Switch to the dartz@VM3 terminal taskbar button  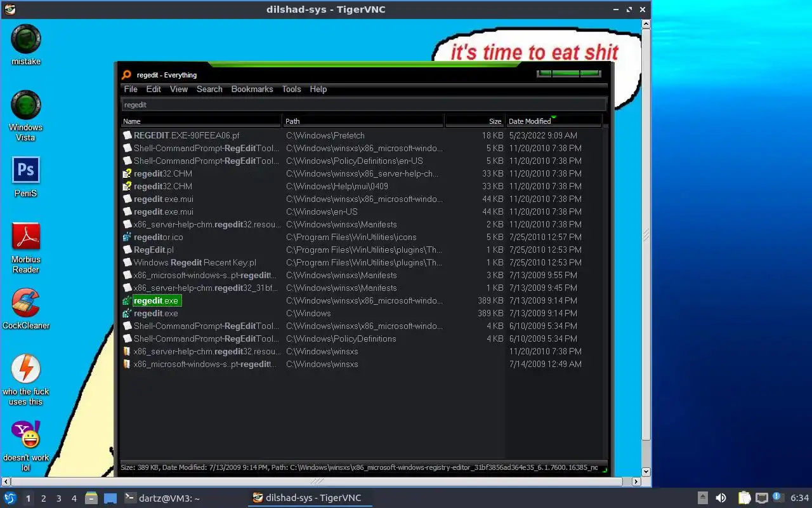tap(162, 498)
